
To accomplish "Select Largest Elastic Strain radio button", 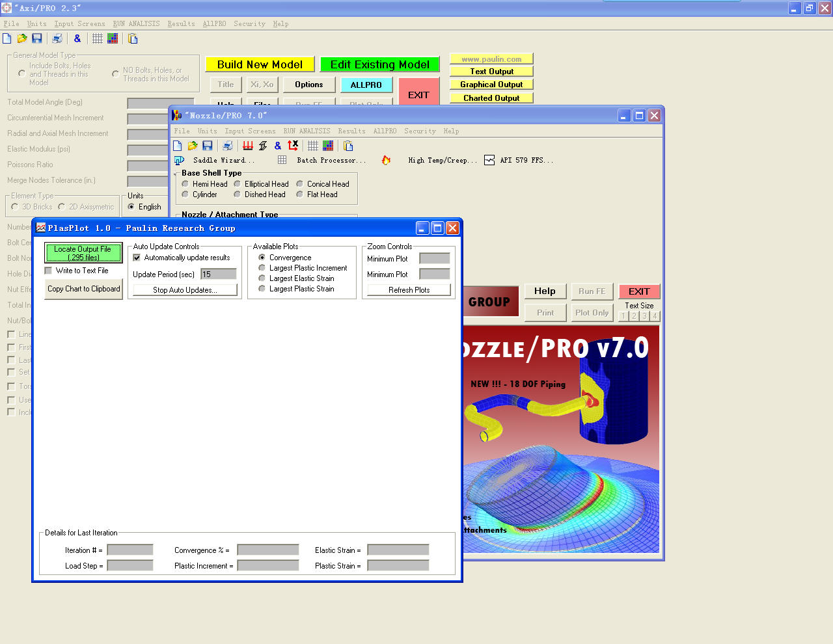I will [262, 278].
